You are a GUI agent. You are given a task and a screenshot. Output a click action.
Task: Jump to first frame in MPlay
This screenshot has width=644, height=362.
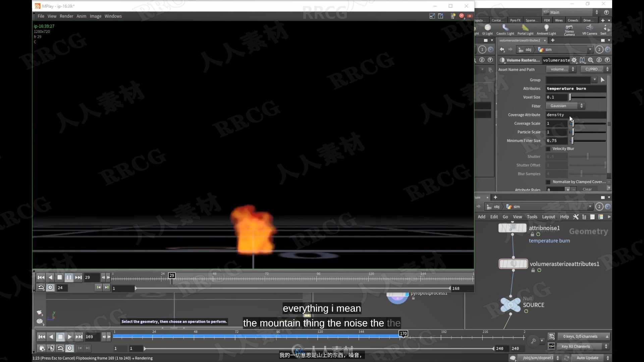pyautogui.click(x=41, y=278)
